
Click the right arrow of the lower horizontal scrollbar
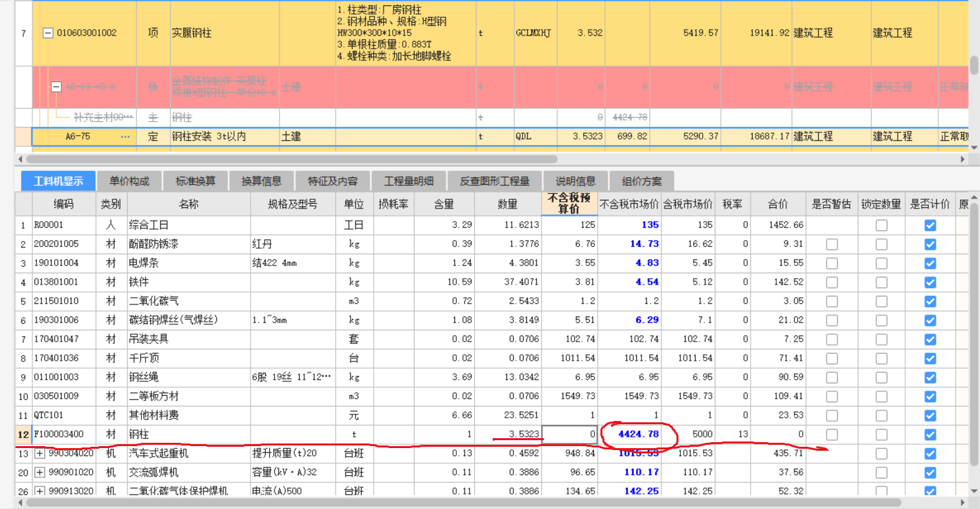[963, 502]
